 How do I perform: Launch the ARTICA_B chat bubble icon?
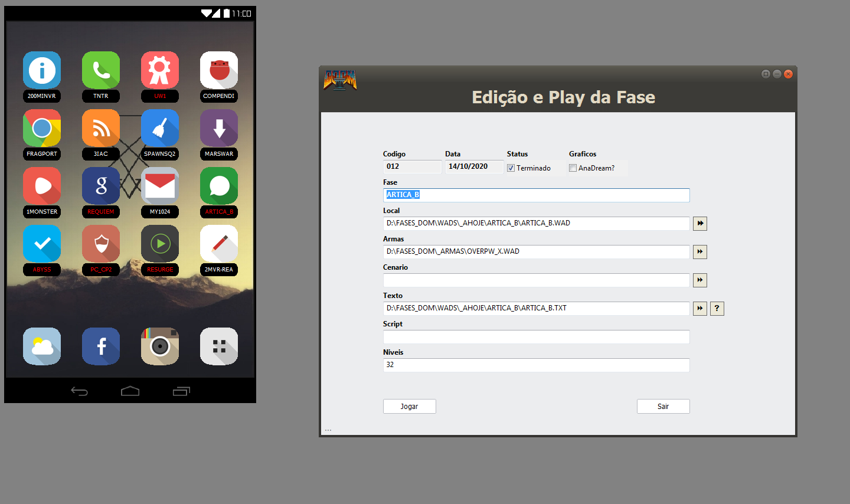(x=219, y=186)
